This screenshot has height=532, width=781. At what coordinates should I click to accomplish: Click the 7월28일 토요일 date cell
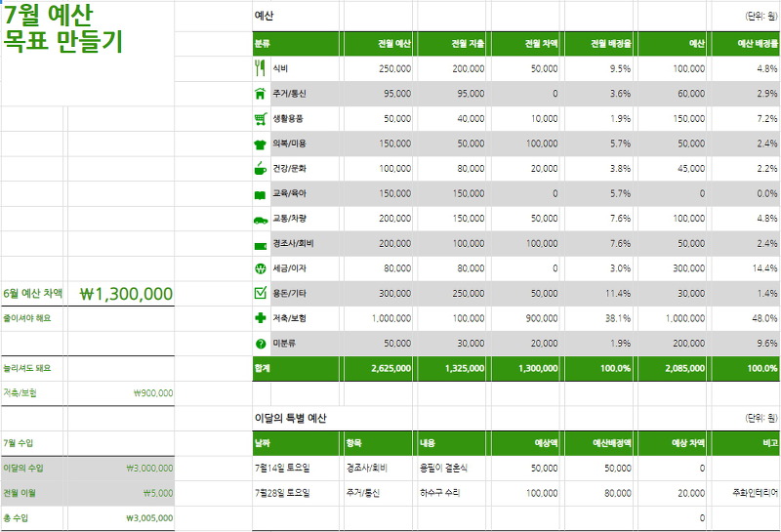click(x=296, y=493)
